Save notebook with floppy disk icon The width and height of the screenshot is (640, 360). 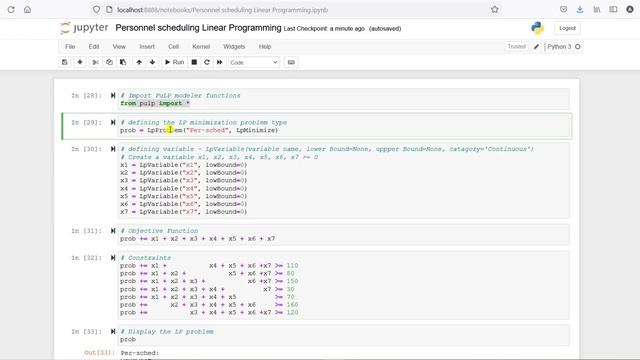click(x=64, y=62)
